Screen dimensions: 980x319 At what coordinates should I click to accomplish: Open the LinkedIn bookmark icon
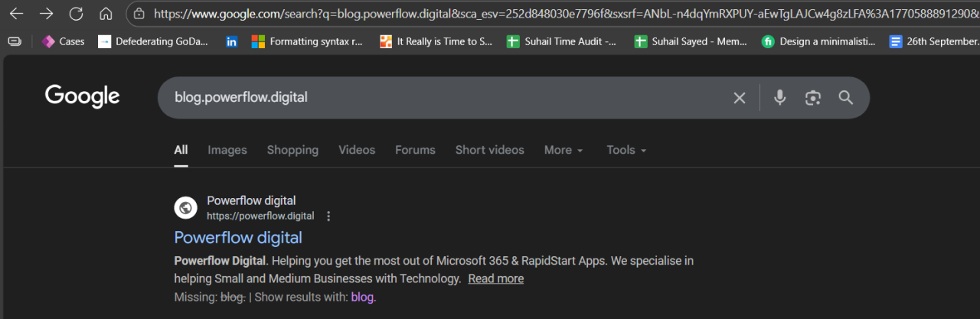click(231, 41)
